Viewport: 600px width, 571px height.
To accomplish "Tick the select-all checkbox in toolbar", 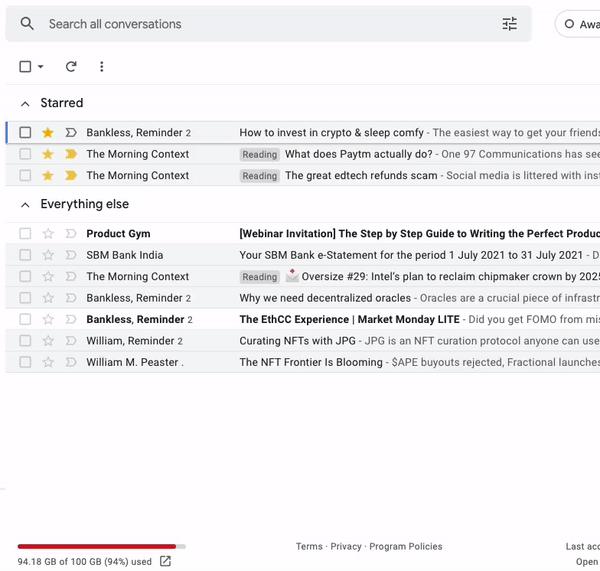I will coord(25,67).
